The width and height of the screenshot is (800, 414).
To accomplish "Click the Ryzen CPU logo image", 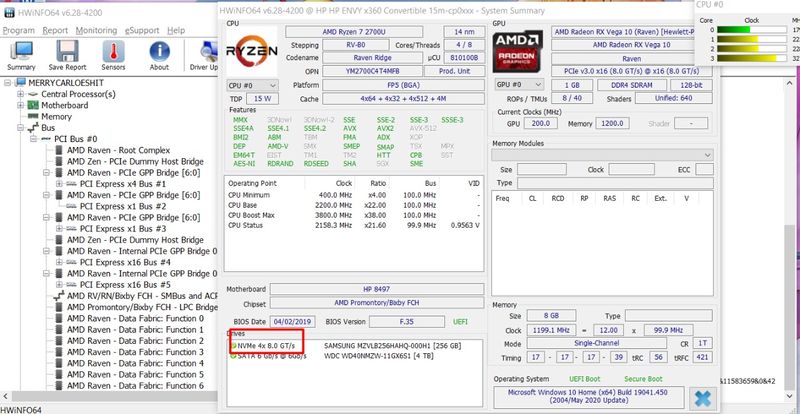I will point(252,51).
